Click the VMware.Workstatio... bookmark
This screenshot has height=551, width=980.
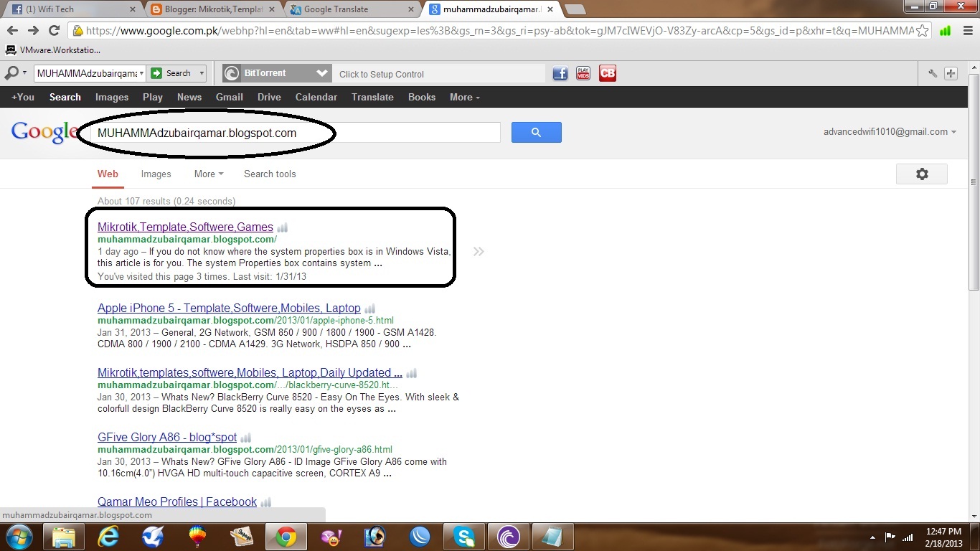(52, 50)
